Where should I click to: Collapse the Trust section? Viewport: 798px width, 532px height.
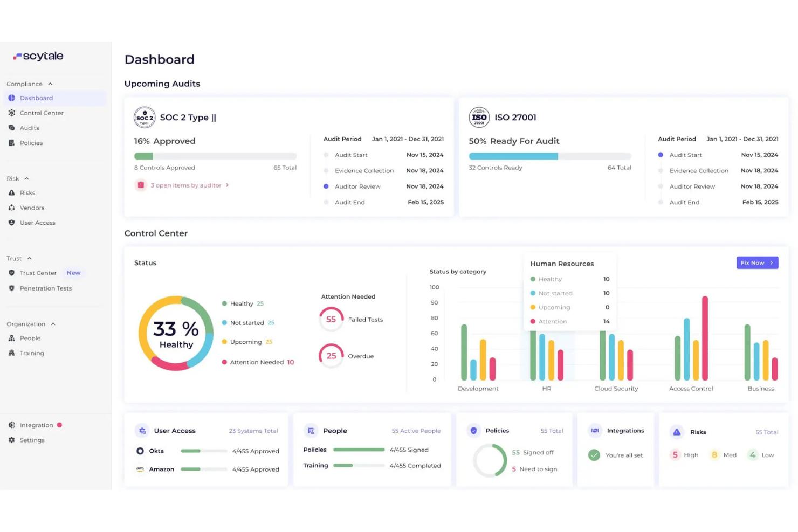pyautogui.click(x=30, y=259)
